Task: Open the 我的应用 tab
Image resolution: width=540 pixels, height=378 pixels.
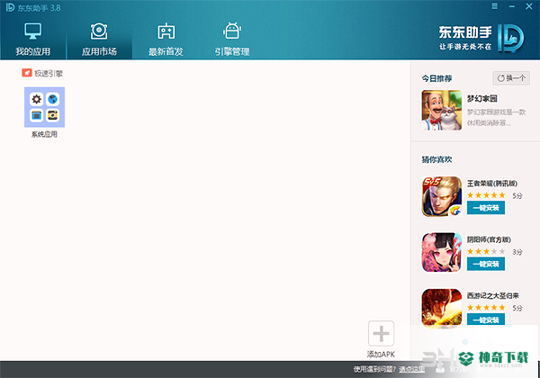Action: point(33,39)
